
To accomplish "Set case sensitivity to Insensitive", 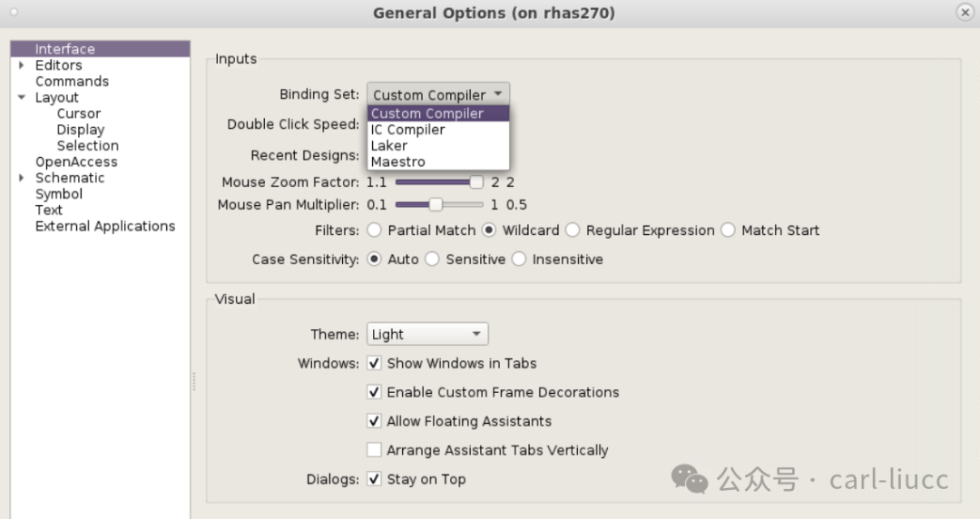I will click(x=519, y=259).
